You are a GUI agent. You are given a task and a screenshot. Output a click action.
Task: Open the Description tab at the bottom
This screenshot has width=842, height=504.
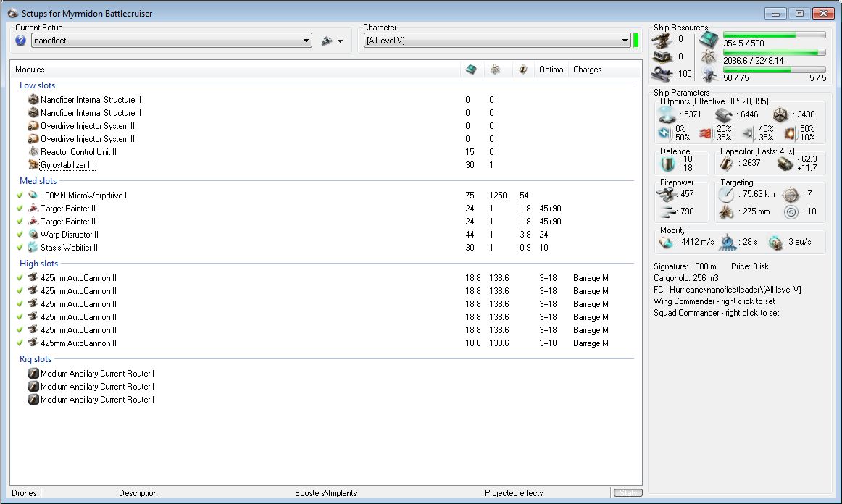(138, 492)
